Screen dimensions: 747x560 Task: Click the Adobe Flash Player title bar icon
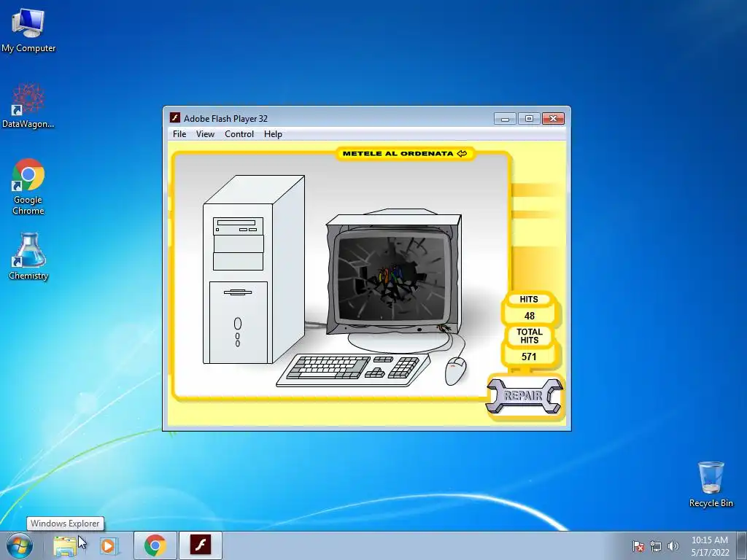coord(175,117)
